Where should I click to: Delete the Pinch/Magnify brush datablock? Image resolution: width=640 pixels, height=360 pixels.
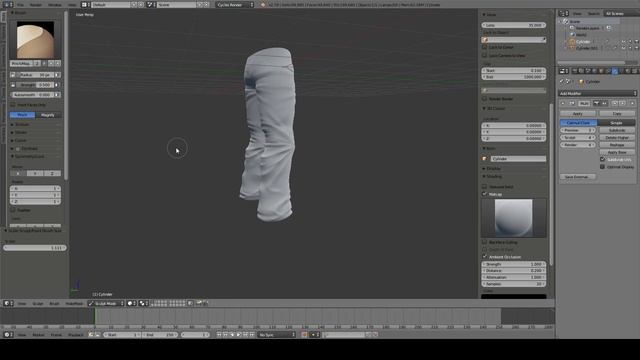tap(58, 64)
